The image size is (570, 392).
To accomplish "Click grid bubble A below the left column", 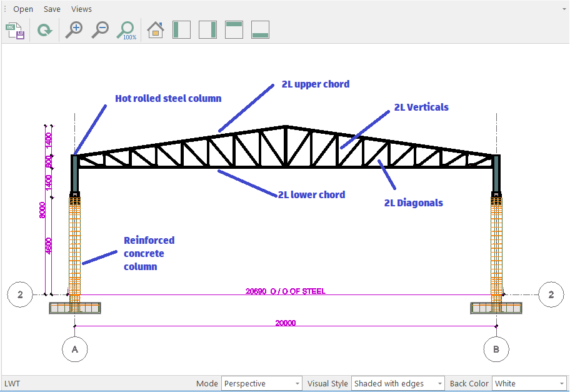I will 75,349.
